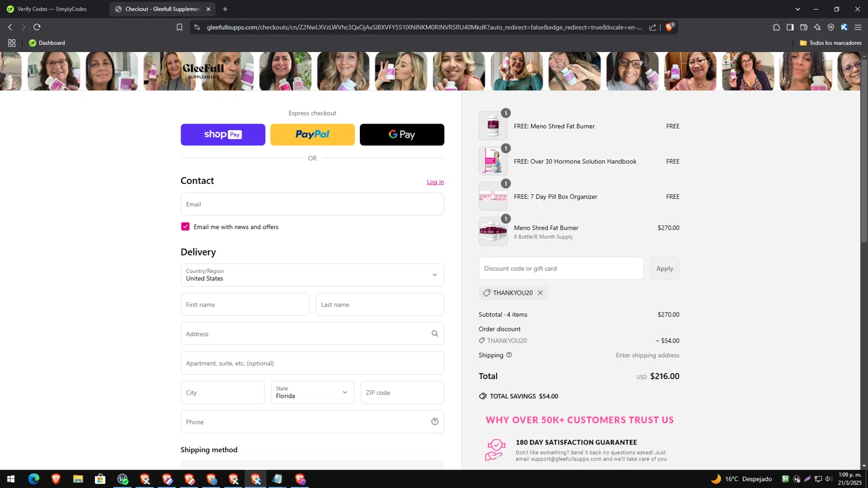Click the Shipping info question icon
This screenshot has height=488, width=868.
coord(509,355)
